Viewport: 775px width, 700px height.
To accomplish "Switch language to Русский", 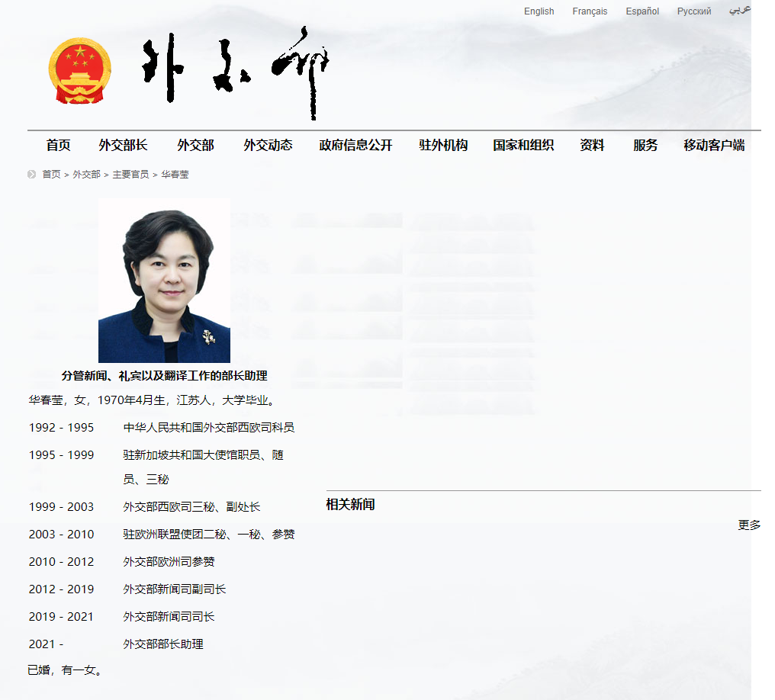I will [694, 11].
